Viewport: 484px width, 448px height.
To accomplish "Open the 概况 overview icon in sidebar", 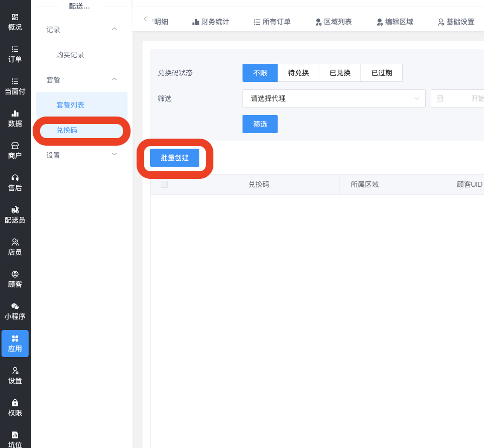I will tap(15, 17).
